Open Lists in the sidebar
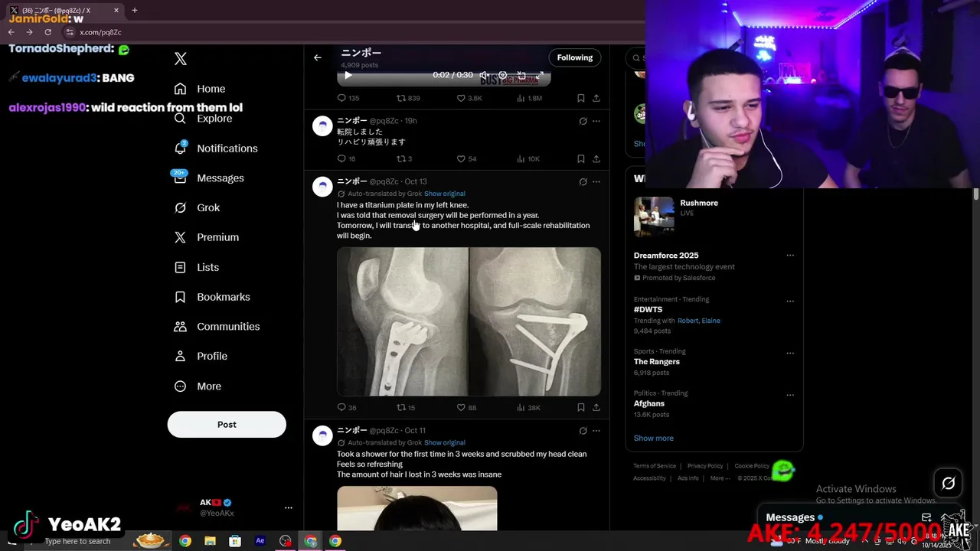This screenshot has width=980, height=551. coord(197,267)
